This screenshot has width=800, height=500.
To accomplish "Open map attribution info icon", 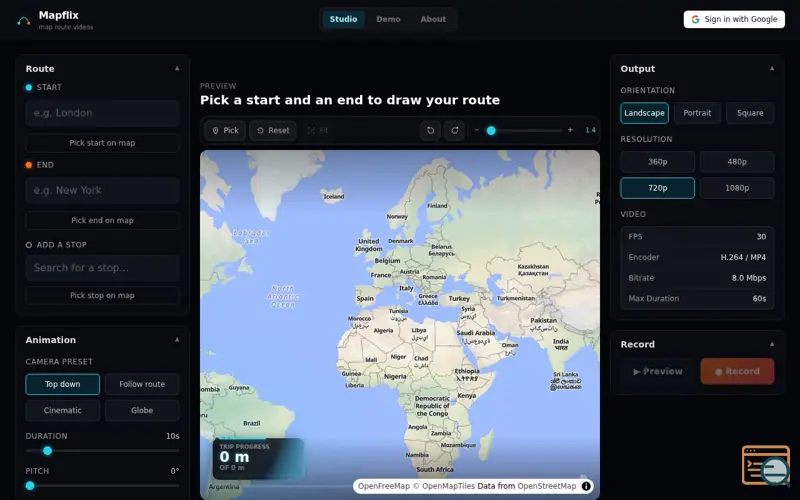I will [586, 486].
